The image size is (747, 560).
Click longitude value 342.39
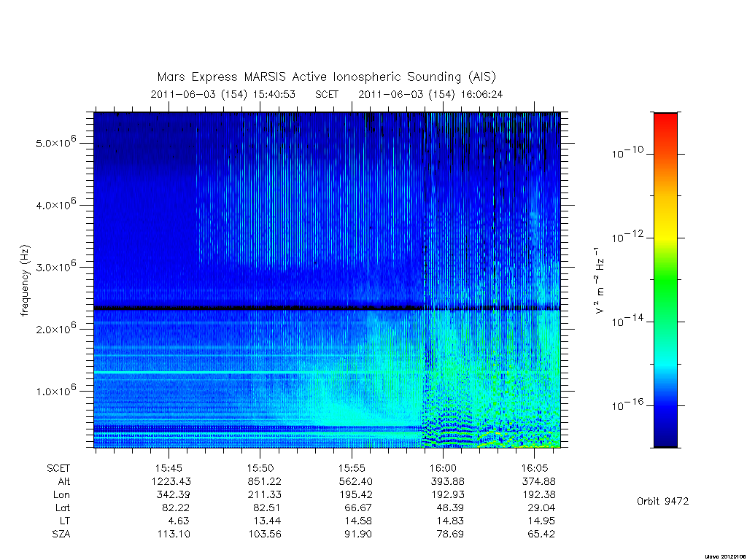point(173,495)
